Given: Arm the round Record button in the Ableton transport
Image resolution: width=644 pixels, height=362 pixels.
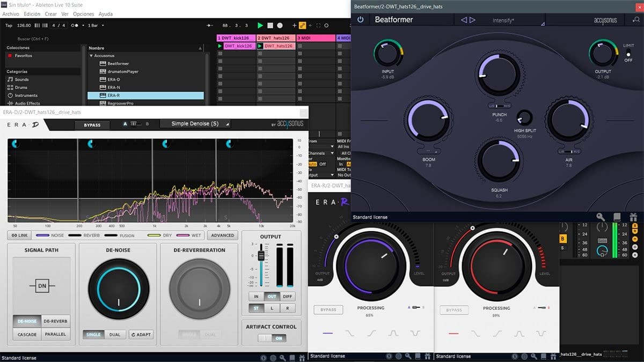Looking at the screenshot, I should (x=280, y=25).
